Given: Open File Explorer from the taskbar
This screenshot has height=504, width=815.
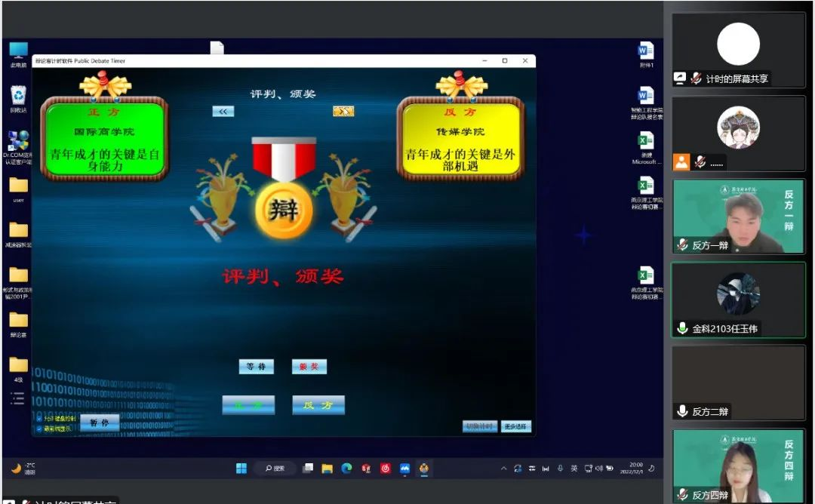Looking at the screenshot, I should [327, 469].
